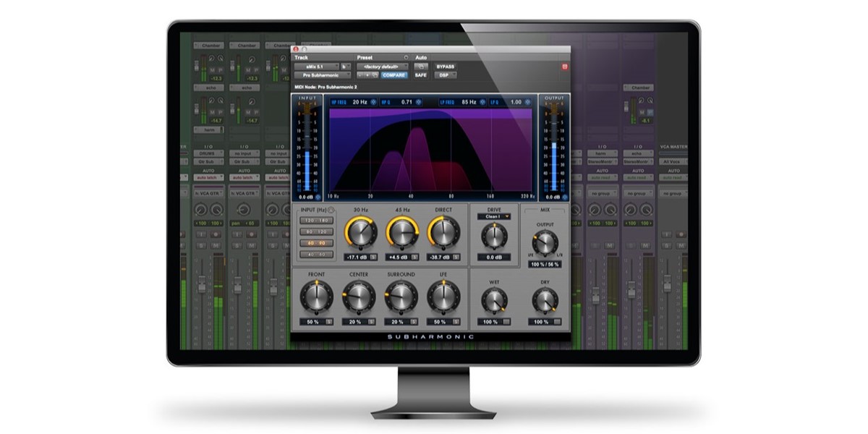Select the 60 - 90 input range

click(x=317, y=243)
